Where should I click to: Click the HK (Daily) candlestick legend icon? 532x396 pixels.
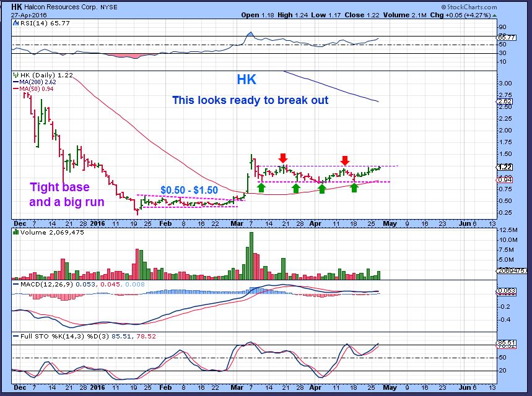15,75
